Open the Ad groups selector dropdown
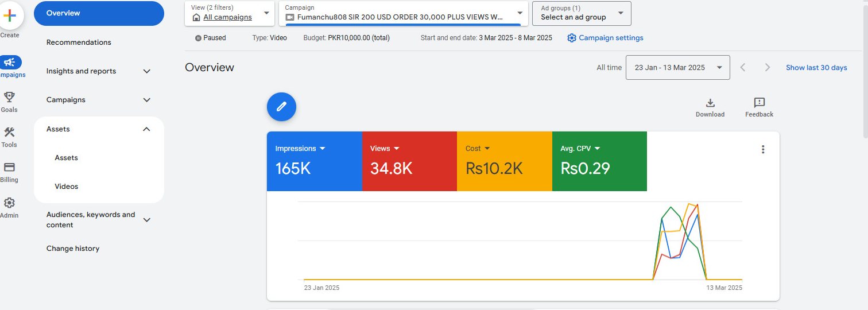This screenshot has height=310, width=868. point(582,13)
